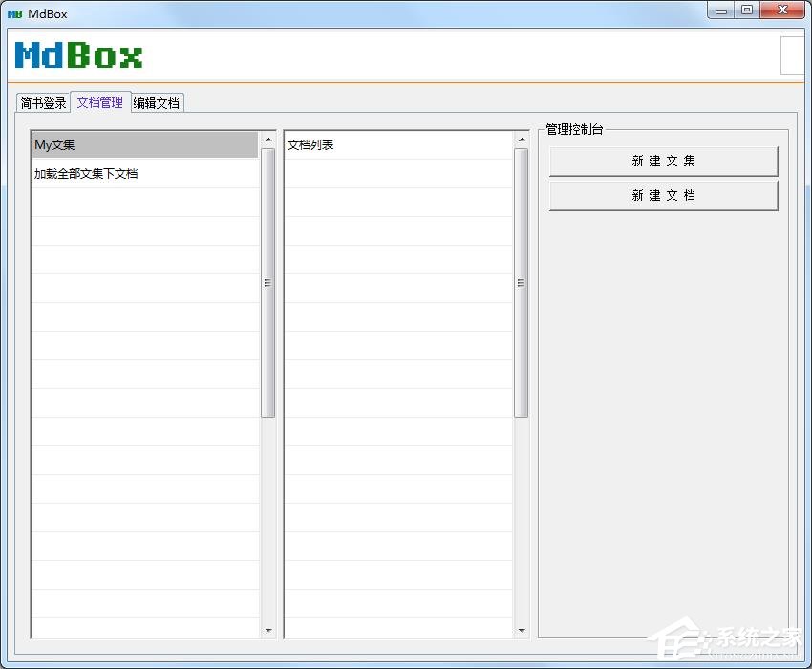
Task: Click the collection list down scroll arrow
Action: (267, 630)
